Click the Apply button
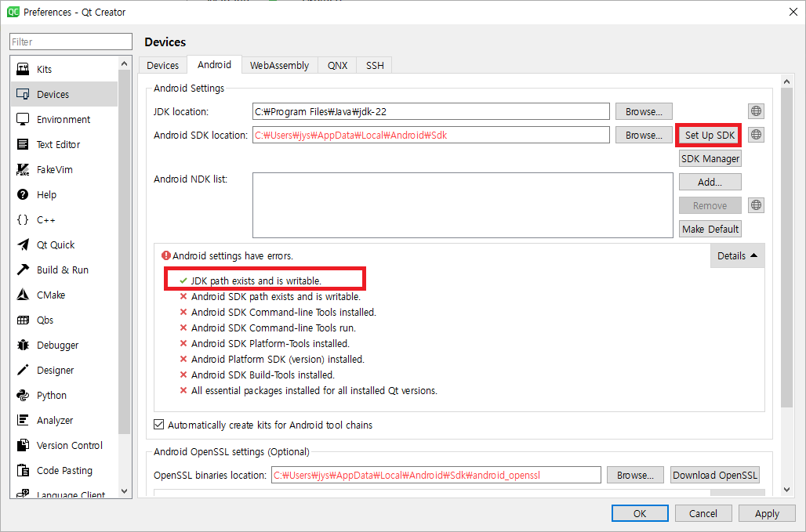806x532 pixels. [767, 513]
